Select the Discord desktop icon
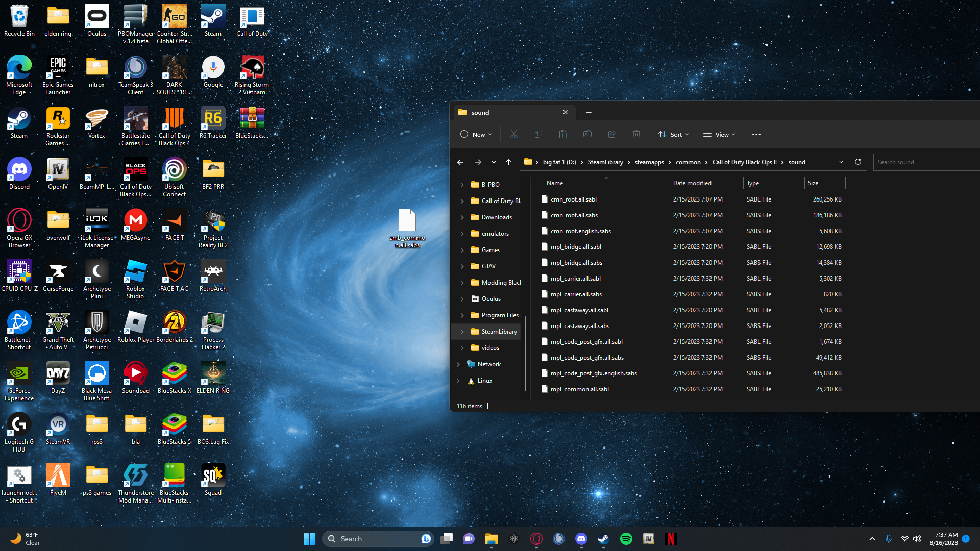 click(19, 174)
